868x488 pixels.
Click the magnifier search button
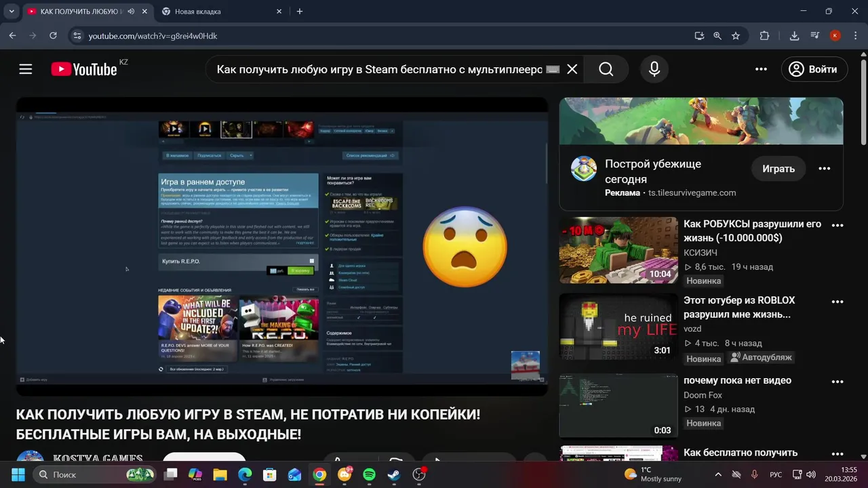click(x=606, y=69)
